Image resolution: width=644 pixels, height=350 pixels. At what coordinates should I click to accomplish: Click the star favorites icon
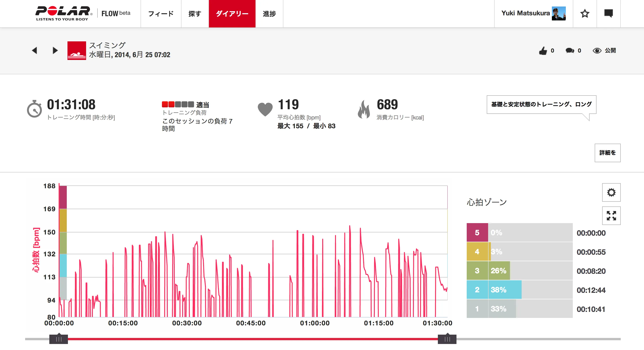584,13
